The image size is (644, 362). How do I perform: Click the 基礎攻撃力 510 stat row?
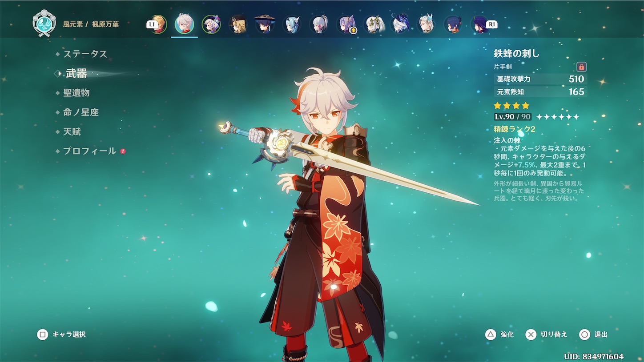(x=540, y=79)
